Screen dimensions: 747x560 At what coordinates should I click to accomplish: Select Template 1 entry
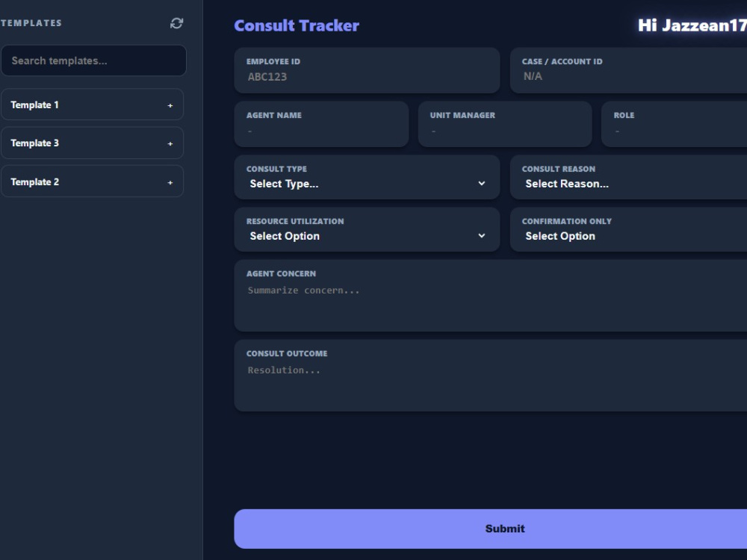(92, 105)
